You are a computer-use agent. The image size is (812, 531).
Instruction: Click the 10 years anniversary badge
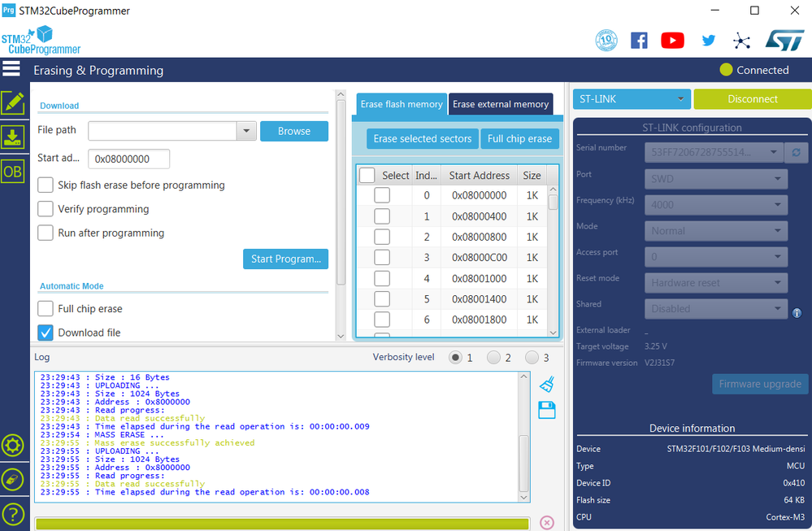tap(606, 41)
